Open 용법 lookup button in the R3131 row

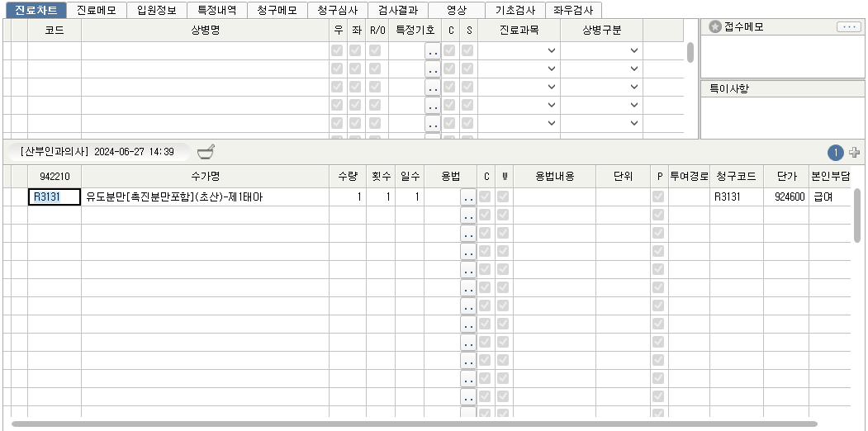(468, 197)
